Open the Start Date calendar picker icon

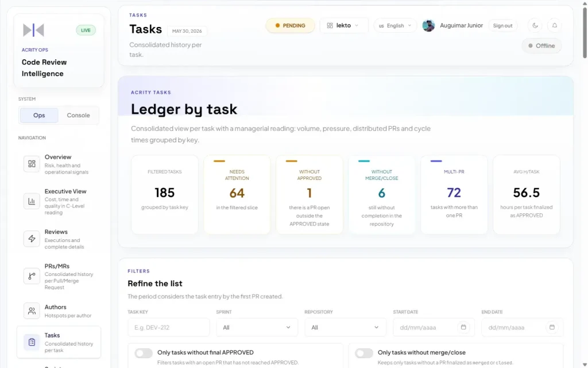463,327
